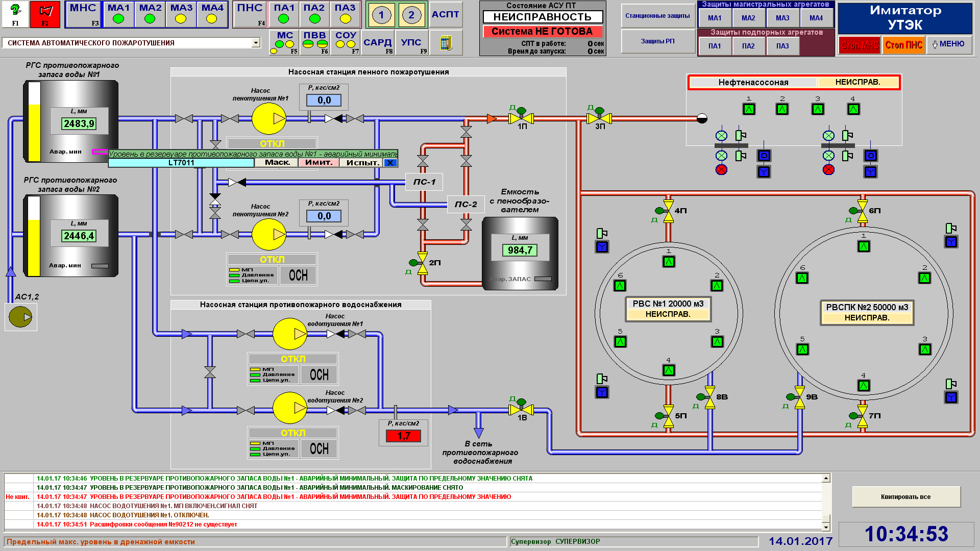Expand the screen selection dropdown
This screenshot has height=551, width=980.
click(x=256, y=43)
